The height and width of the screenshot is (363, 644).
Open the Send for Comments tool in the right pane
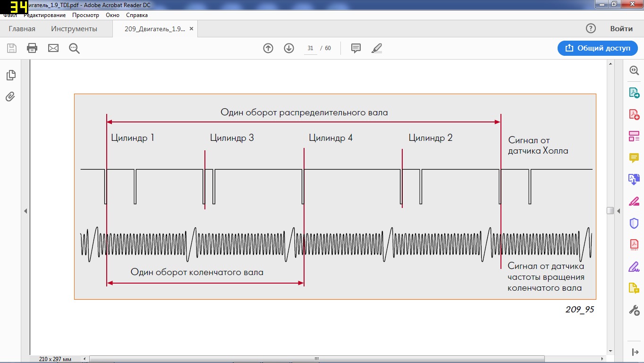tap(634, 288)
